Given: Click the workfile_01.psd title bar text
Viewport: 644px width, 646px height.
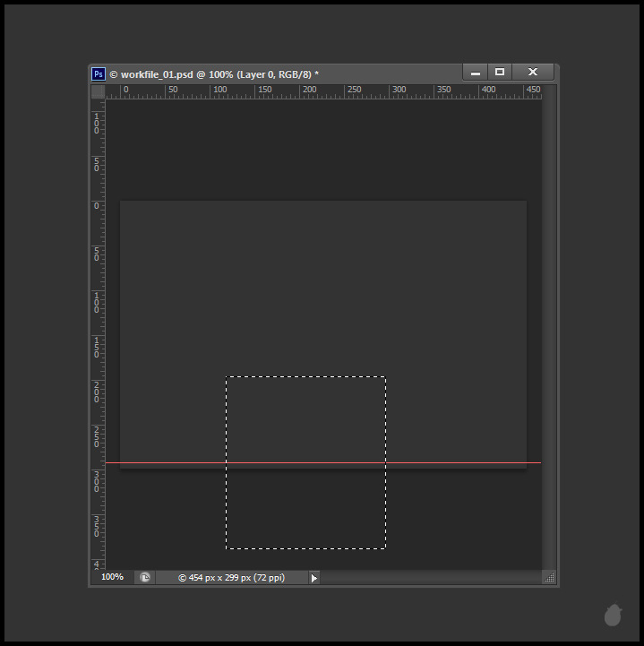Looking at the screenshot, I should pyautogui.click(x=214, y=74).
